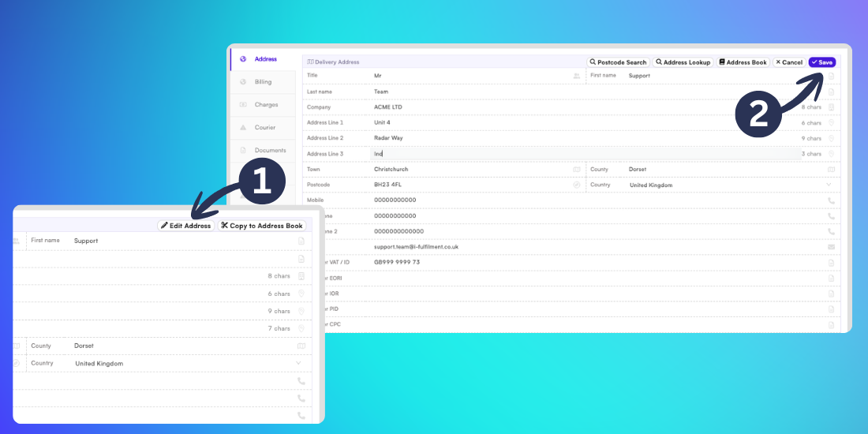Click Dorset value in Edit Address panel

point(84,346)
